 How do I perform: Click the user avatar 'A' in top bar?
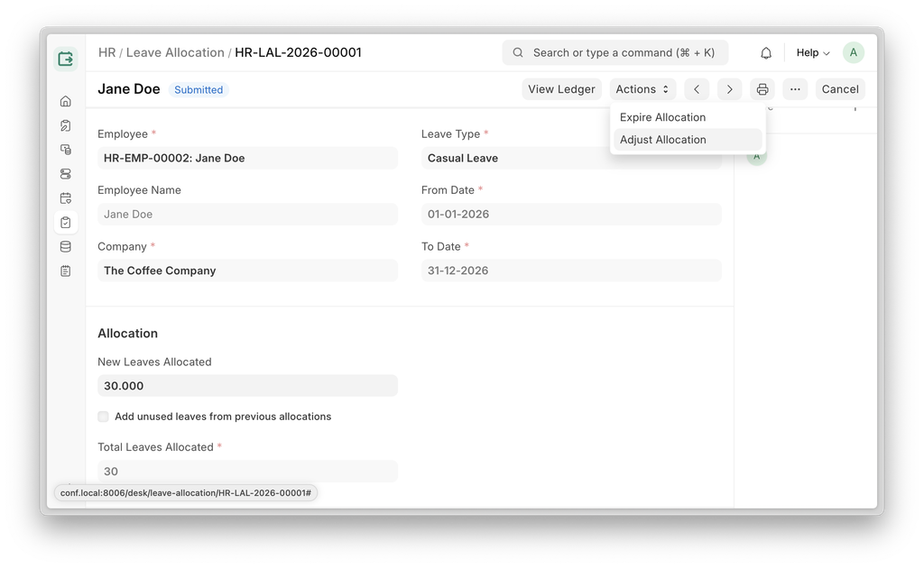(x=853, y=53)
